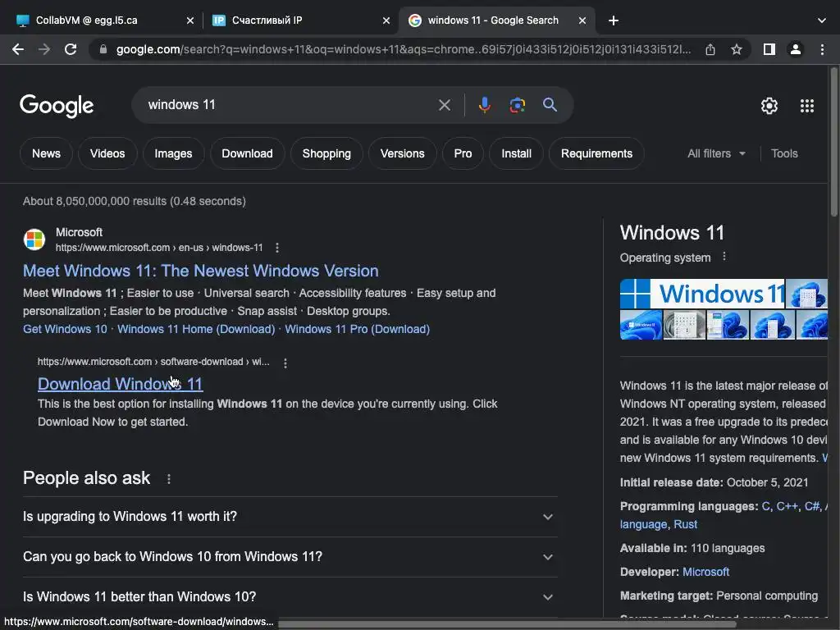This screenshot has height=630, width=840.
Task: Bookmark this page with the star icon
Action: (737, 49)
